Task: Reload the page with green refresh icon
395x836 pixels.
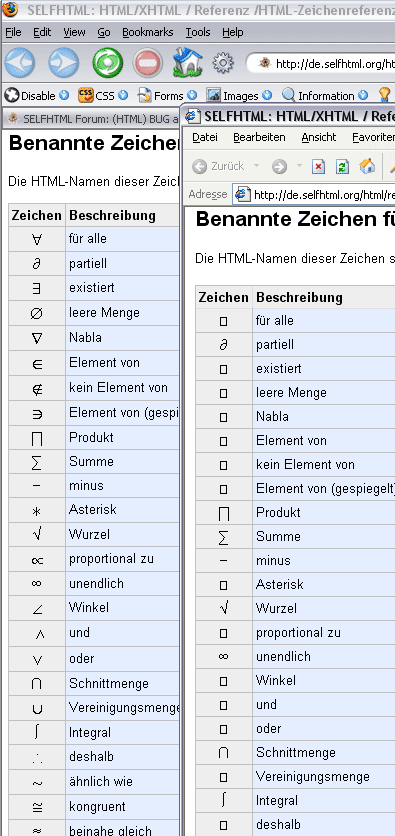Action: [x=107, y=63]
